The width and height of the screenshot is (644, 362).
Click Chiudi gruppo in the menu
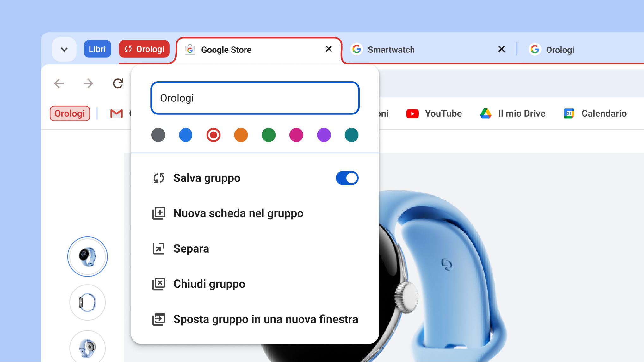tap(209, 284)
